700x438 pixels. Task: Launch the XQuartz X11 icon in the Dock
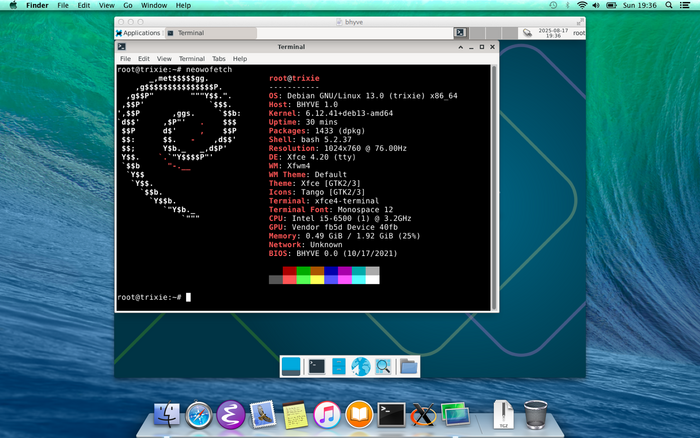click(423, 415)
